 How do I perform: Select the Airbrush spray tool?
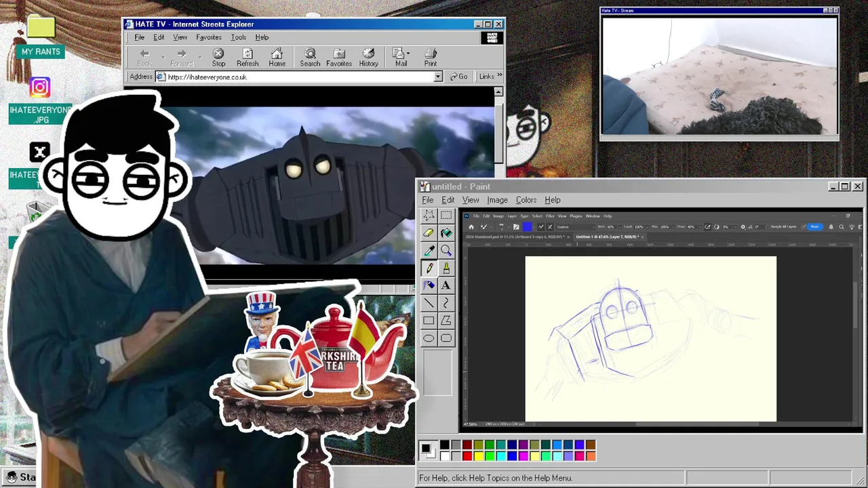[x=429, y=285]
